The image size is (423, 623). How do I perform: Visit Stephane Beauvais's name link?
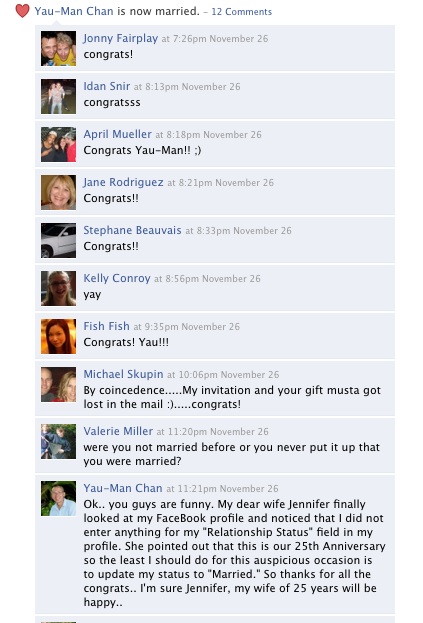click(132, 230)
